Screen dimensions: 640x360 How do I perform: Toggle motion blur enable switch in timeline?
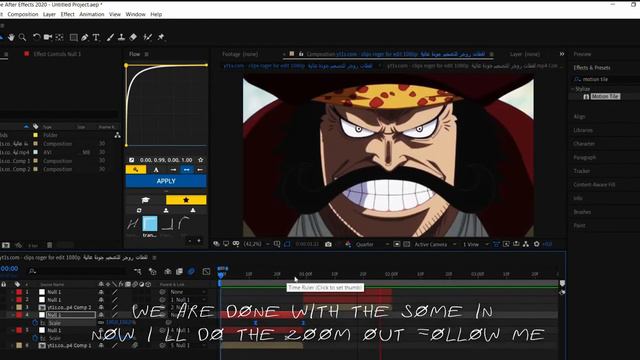(x=191, y=271)
